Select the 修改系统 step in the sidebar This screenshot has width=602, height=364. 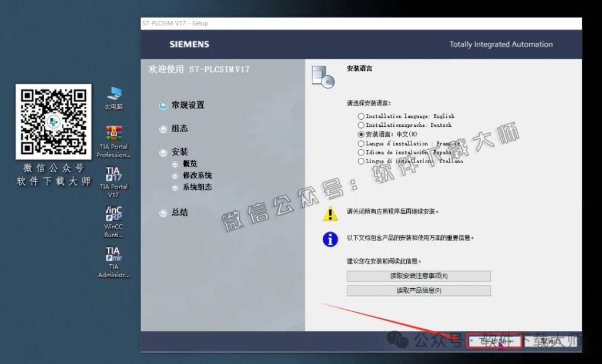pyautogui.click(x=196, y=176)
